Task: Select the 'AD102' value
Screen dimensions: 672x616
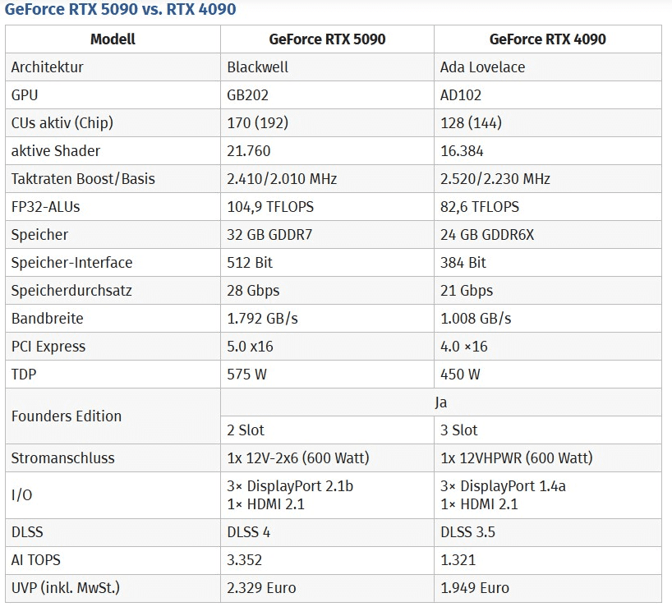Action: pyautogui.click(x=460, y=94)
